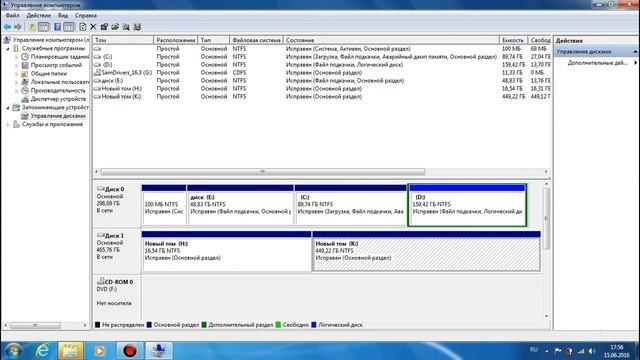This screenshot has height=360, width=640.
Task: Click the Back arrow in the toolbar
Action: click(7, 27)
